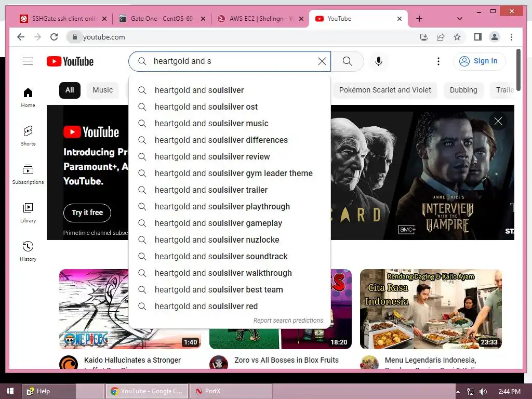This screenshot has width=532, height=399.
Task: Open Windows Start button
Action: tap(10, 391)
